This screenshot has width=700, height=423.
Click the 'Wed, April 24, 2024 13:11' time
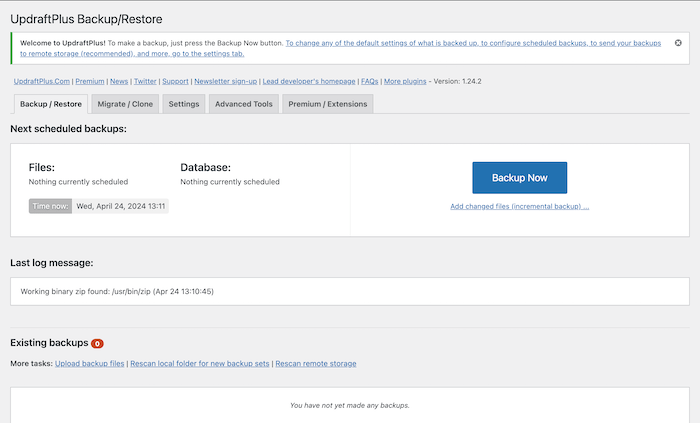pyautogui.click(x=121, y=206)
